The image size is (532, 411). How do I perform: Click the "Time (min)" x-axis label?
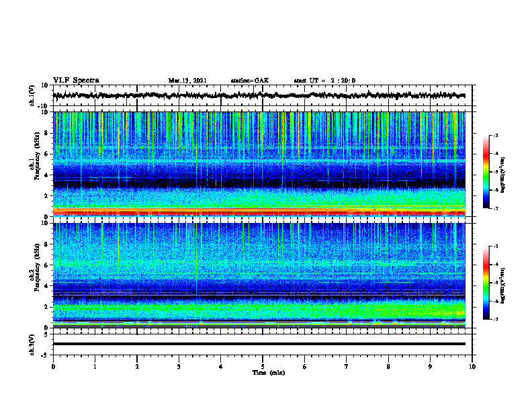(x=269, y=373)
